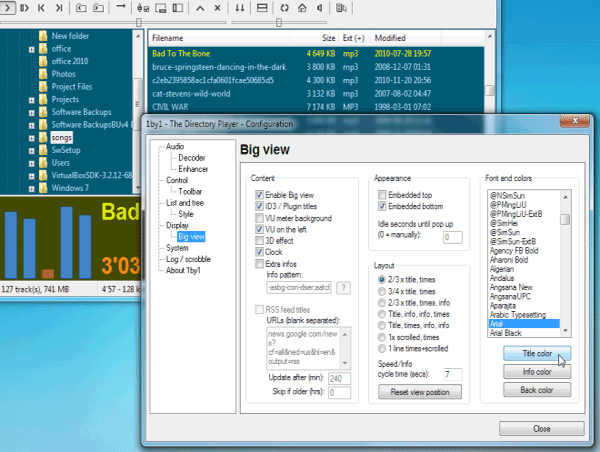Expand the Projects folder in the tree
Image resolution: width=600 pixels, height=452 pixels.
click(x=32, y=100)
